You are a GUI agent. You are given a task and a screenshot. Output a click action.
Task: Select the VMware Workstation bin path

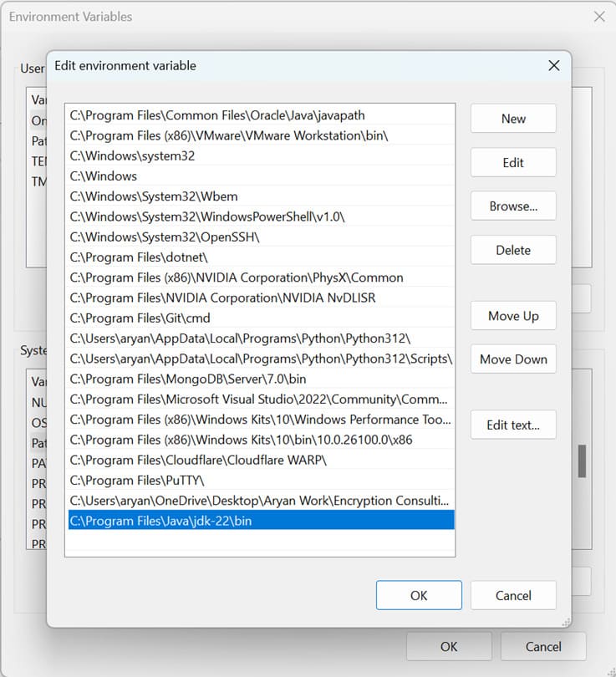[229, 135]
